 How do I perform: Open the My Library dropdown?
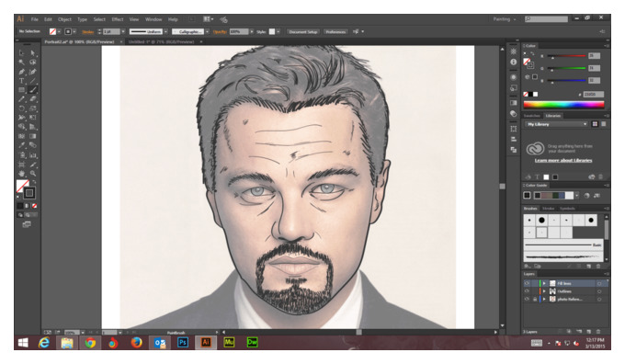(x=556, y=124)
